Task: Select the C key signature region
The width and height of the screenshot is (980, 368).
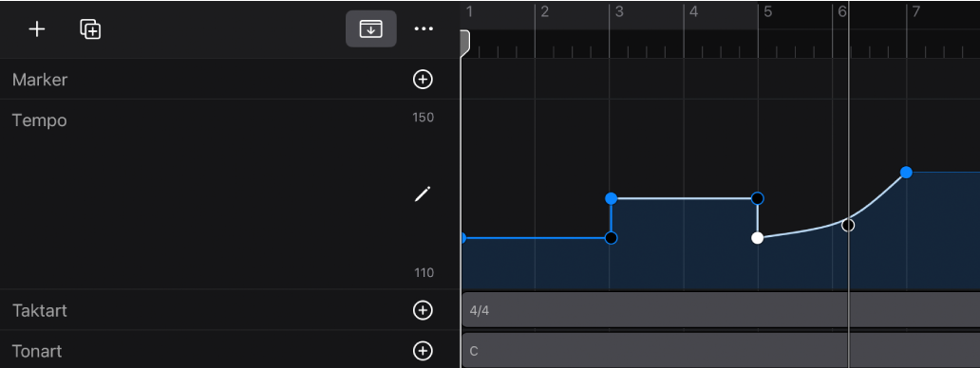Action: coord(721,351)
